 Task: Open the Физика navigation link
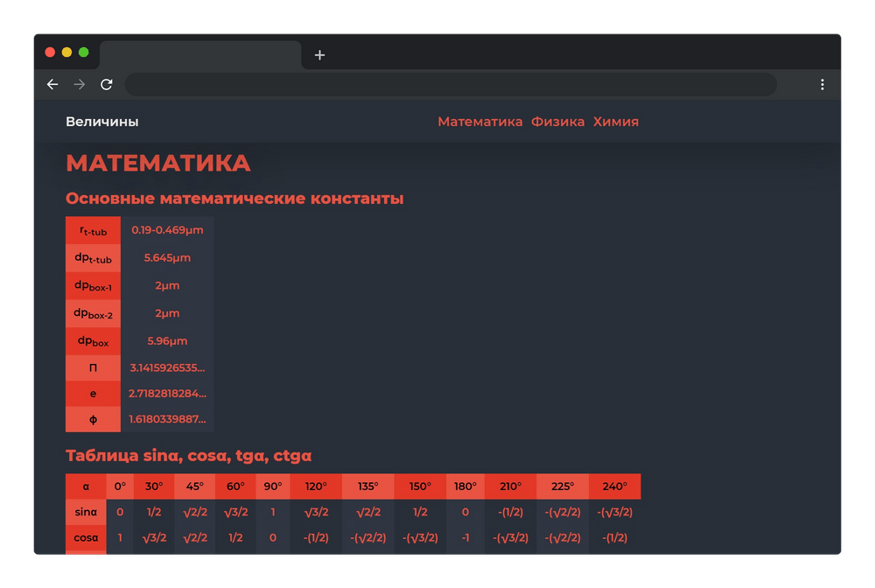pos(559,122)
